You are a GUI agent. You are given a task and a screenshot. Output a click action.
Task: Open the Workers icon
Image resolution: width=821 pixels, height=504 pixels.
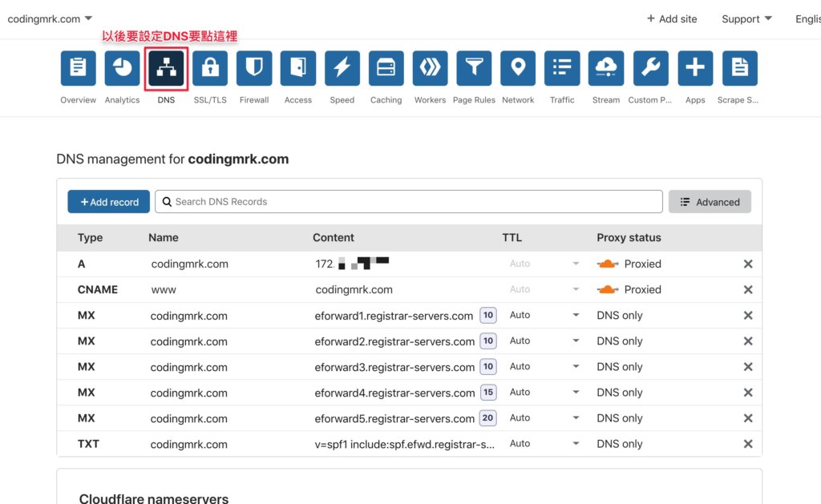(x=430, y=68)
